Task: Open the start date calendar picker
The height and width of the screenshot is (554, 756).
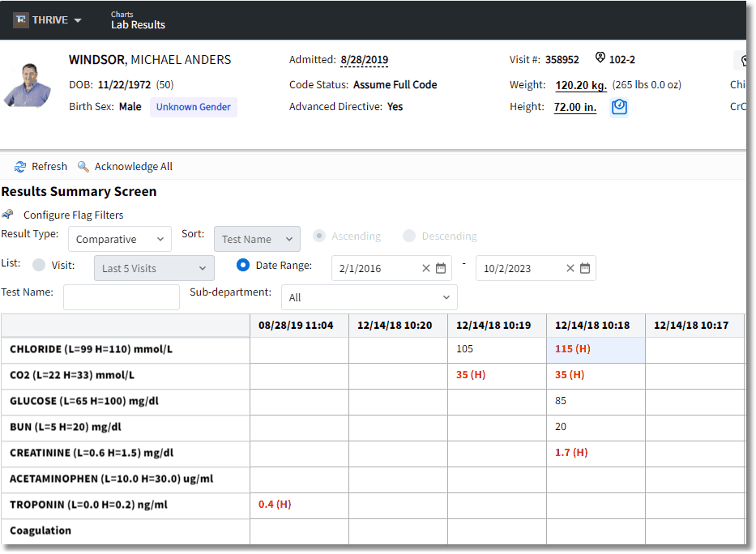Action: pyautogui.click(x=441, y=268)
